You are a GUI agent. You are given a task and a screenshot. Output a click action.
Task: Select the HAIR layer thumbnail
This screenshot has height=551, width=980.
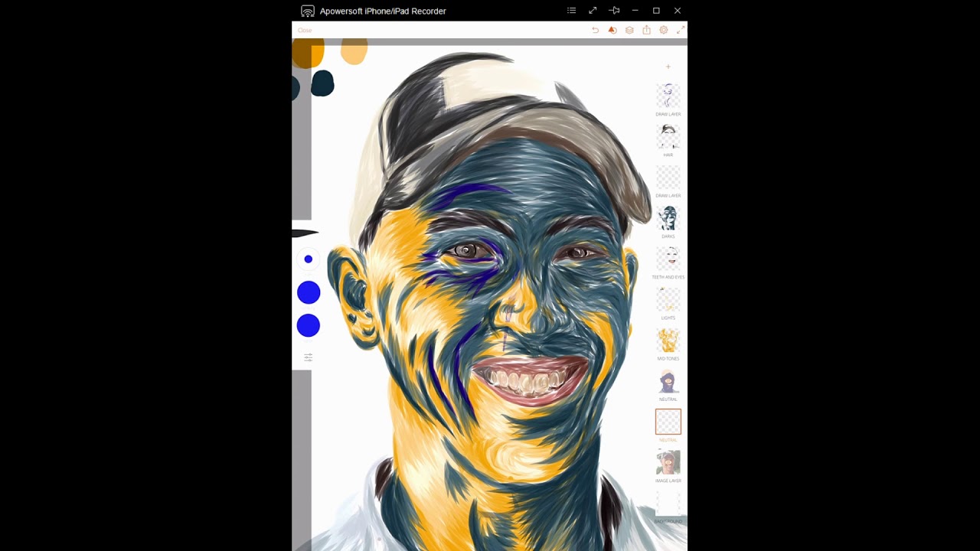click(668, 136)
